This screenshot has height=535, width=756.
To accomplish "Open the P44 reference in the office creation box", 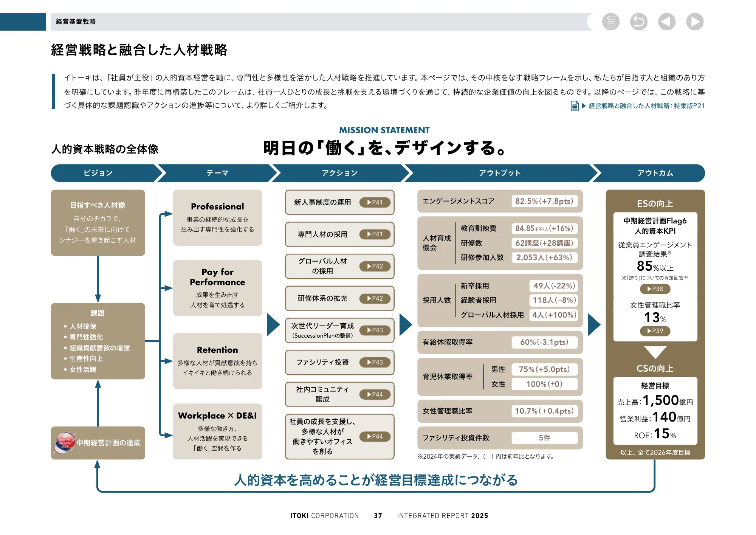I will [375, 437].
